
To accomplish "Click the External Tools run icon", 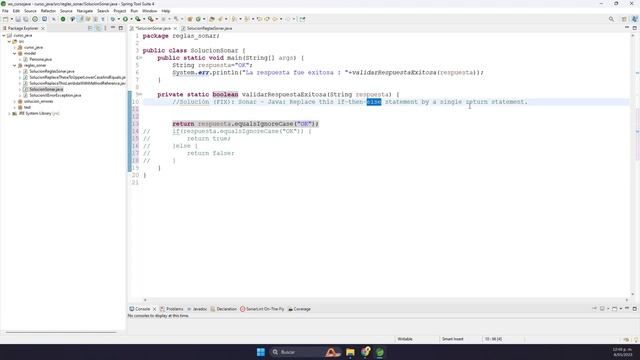I will coord(151,19).
